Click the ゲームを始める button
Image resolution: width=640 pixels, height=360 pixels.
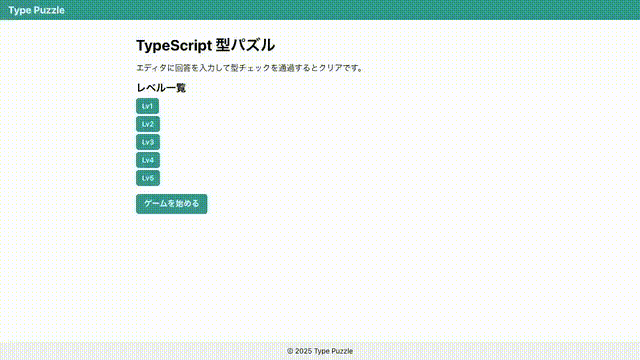[171, 204]
